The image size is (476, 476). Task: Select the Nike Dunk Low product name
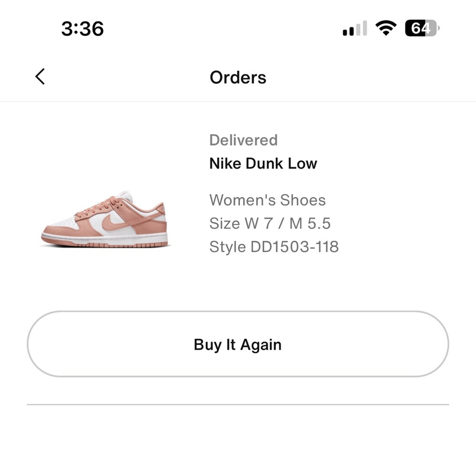pyautogui.click(x=263, y=163)
